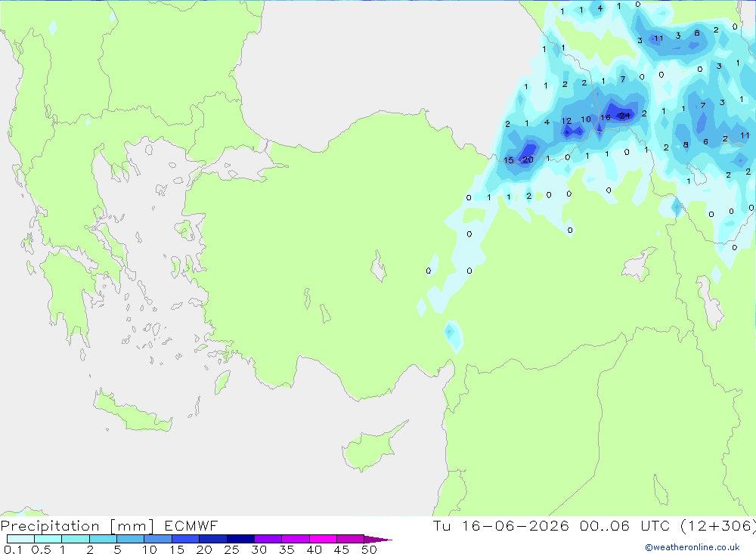Click the 'Tu 16-06-2026' date text

pyautogui.click(x=501, y=525)
